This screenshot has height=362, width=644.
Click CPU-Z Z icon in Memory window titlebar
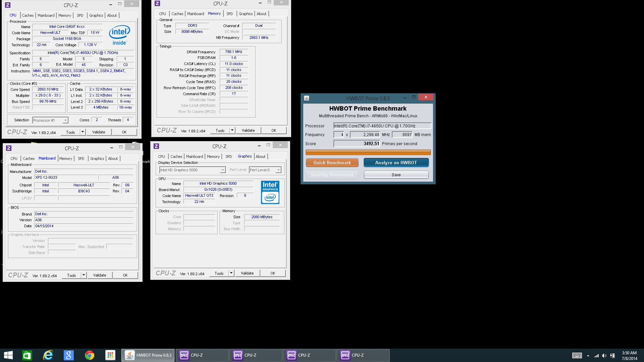157,3
